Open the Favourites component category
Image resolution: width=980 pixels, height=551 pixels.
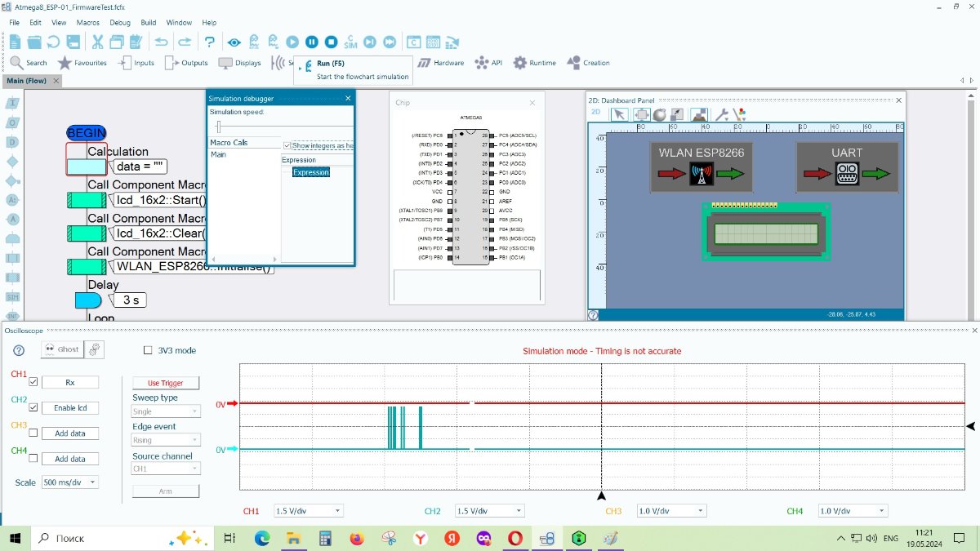coord(82,63)
